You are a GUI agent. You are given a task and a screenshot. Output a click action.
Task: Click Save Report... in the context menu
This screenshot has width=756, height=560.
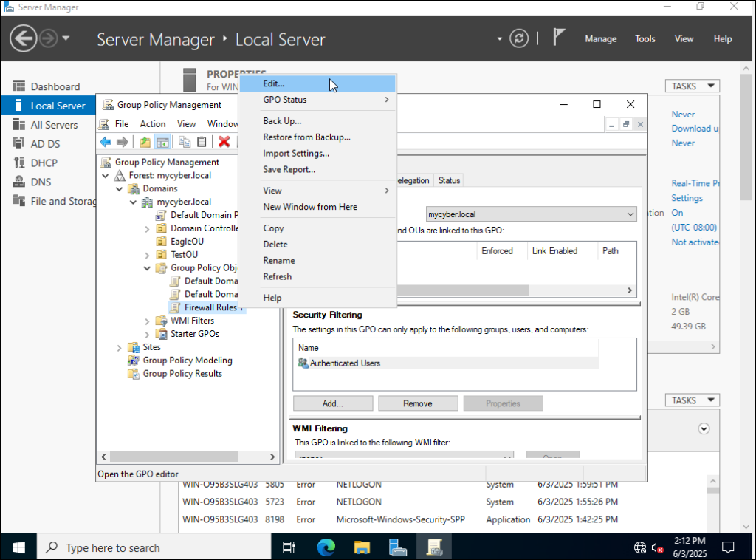(x=317, y=170)
